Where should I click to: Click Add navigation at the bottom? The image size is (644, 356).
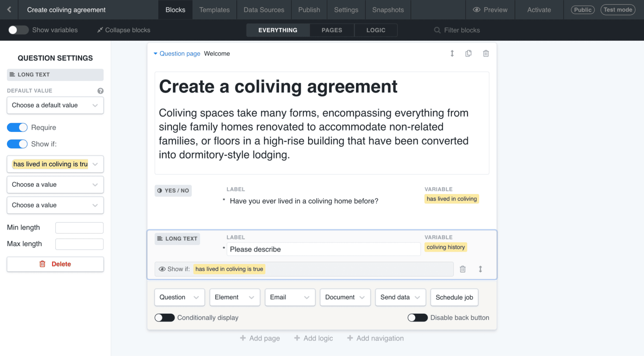[375, 338]
